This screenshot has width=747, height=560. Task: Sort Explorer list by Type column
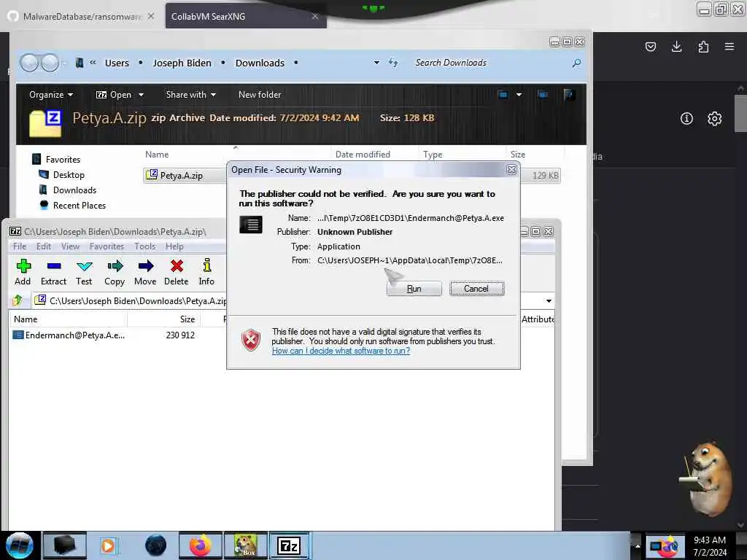pyautogui.click(x=433, y=155)
